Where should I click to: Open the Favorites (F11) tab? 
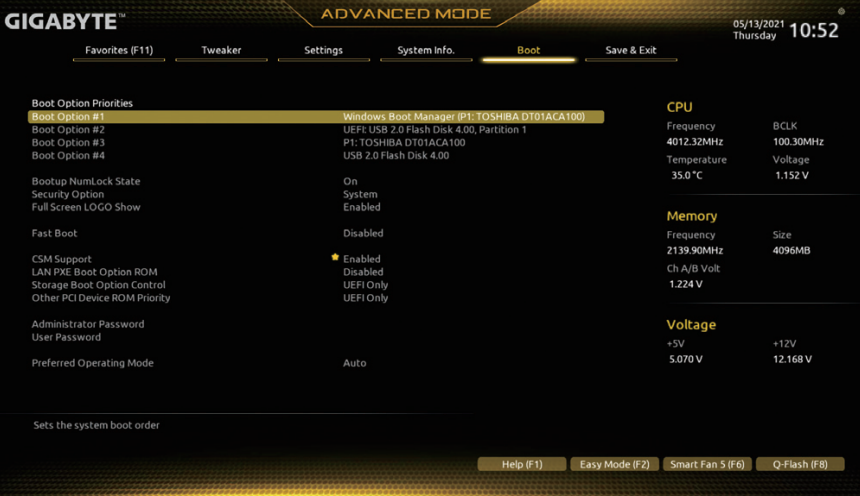point(119,50)
